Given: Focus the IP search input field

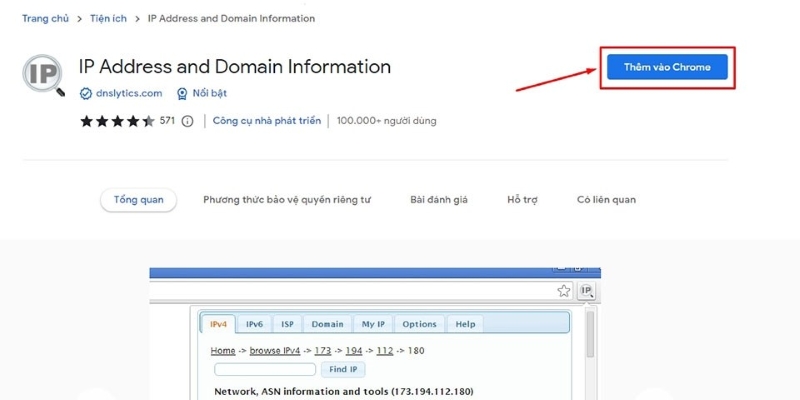Looking at the screenshot, I should (265, 369).
